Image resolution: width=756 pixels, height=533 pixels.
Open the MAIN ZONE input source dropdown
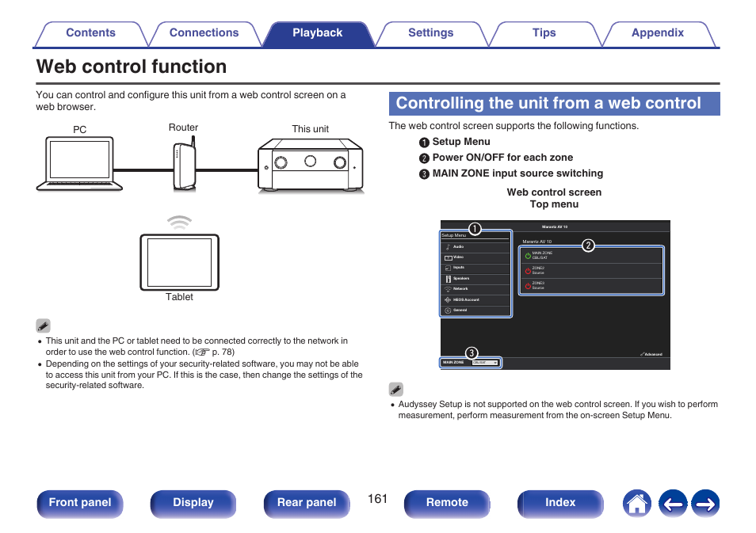click(x=485, y=363)
